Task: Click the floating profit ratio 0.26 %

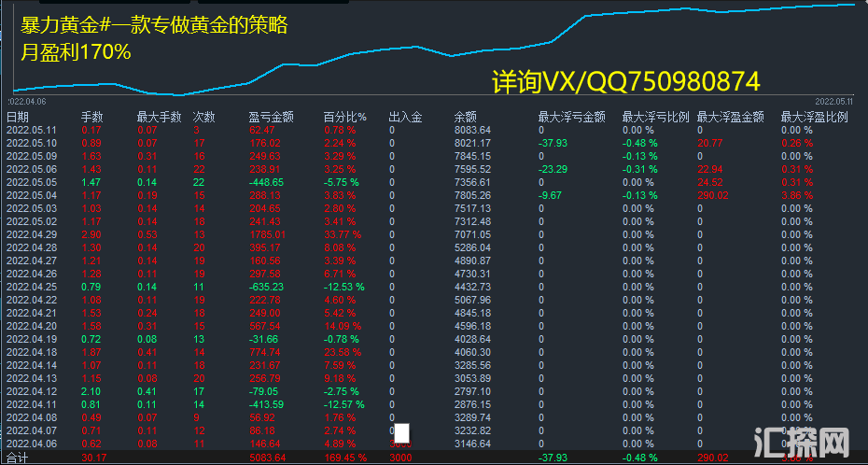Action: click(x=797, y=144)
